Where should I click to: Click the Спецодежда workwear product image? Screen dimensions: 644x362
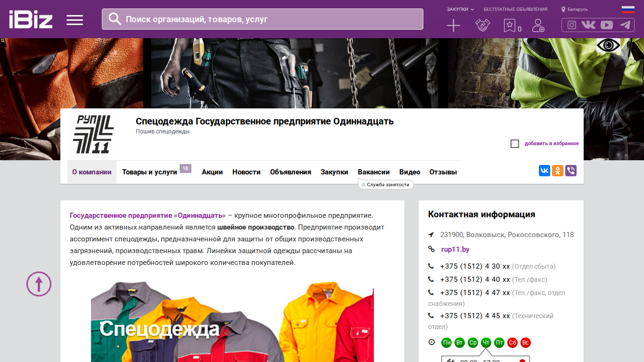232,322
